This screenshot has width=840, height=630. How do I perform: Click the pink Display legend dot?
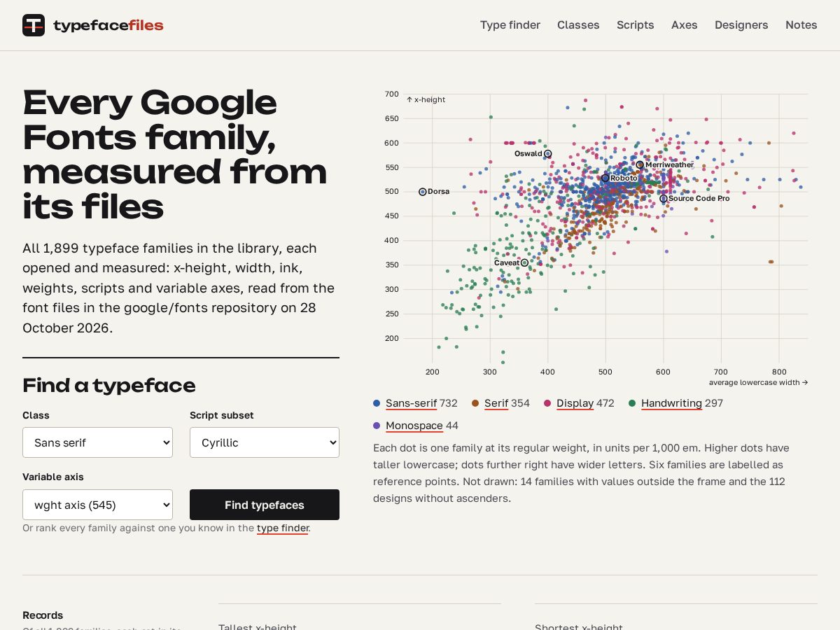coord(547,403)
